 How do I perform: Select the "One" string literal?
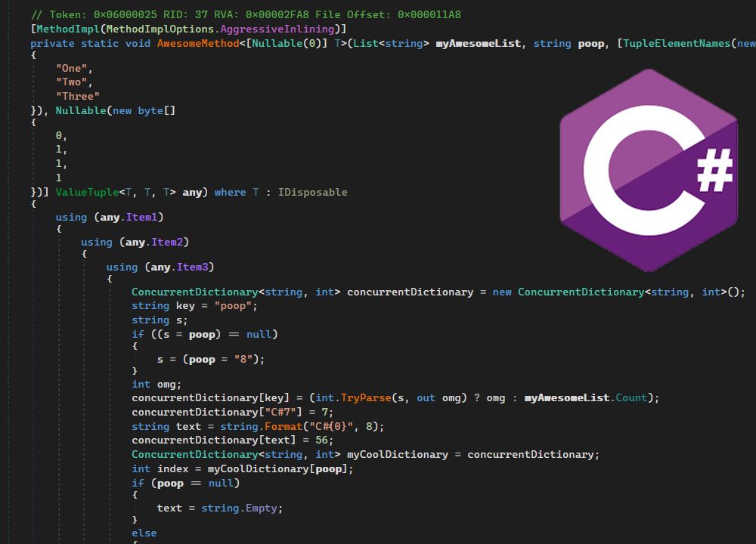71,69
